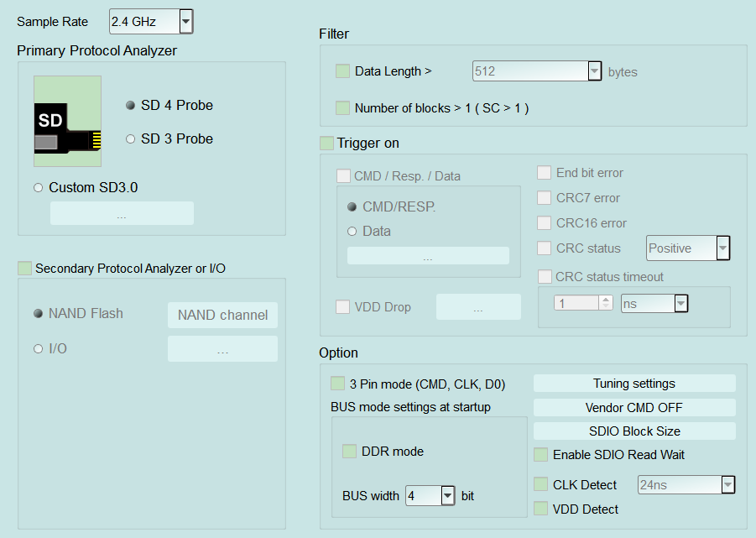Screen dimensions: 756x538
Task: Enable the DDR mode checkbox
Action: tap(350, 452)
